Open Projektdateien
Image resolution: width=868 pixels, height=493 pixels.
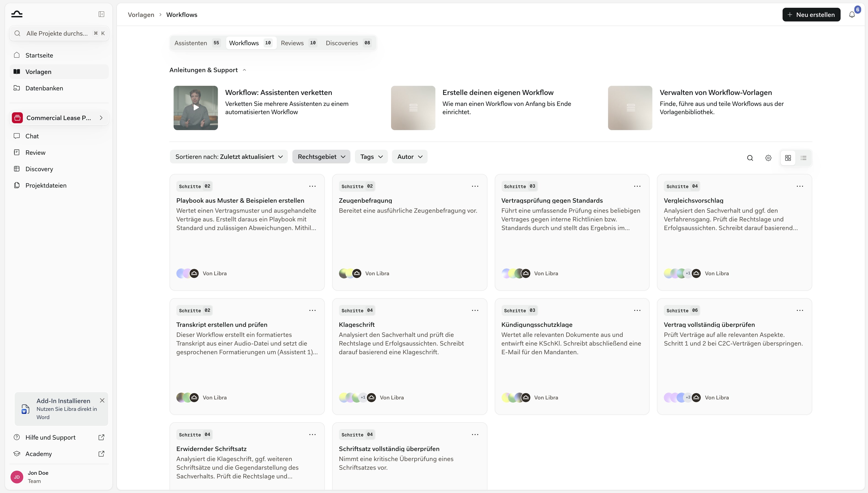pos(59,186)
